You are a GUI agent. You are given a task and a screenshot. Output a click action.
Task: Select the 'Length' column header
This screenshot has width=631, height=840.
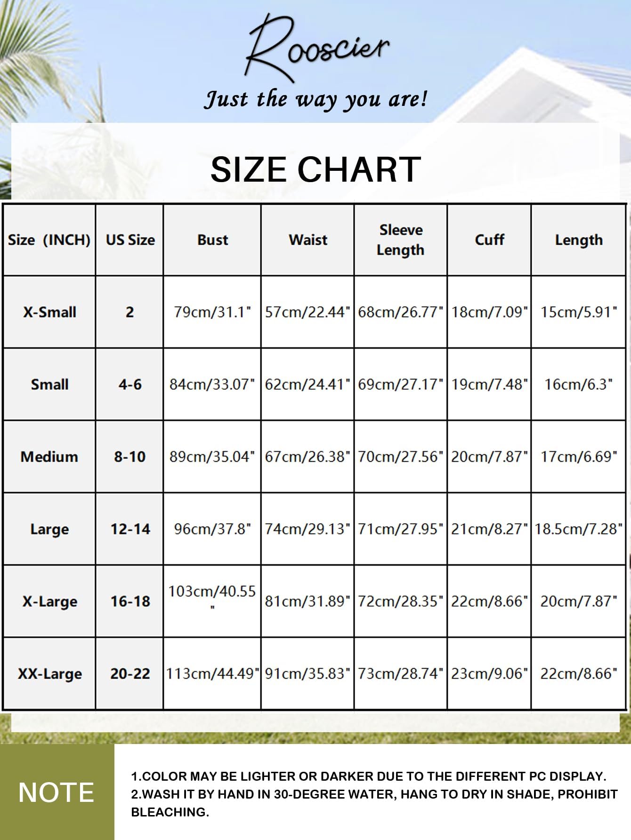pos(579,240)
